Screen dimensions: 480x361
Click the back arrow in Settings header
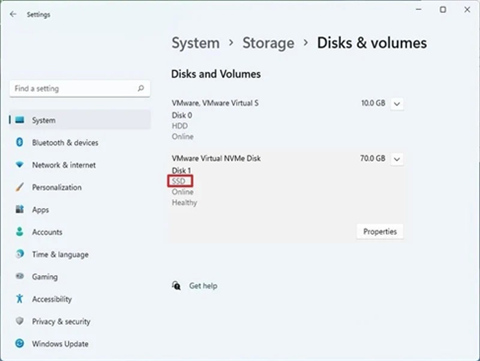(13, 14)
